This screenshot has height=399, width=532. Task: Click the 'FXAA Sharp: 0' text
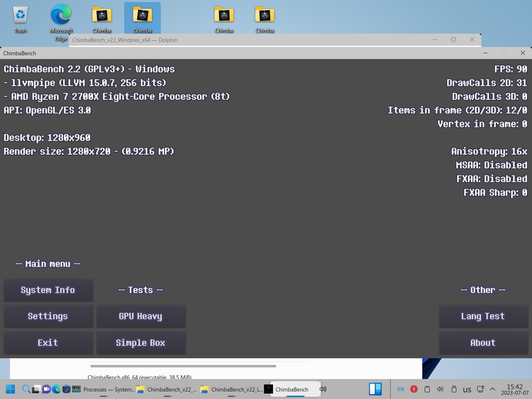pyautogui.click(x=495, y=192)
